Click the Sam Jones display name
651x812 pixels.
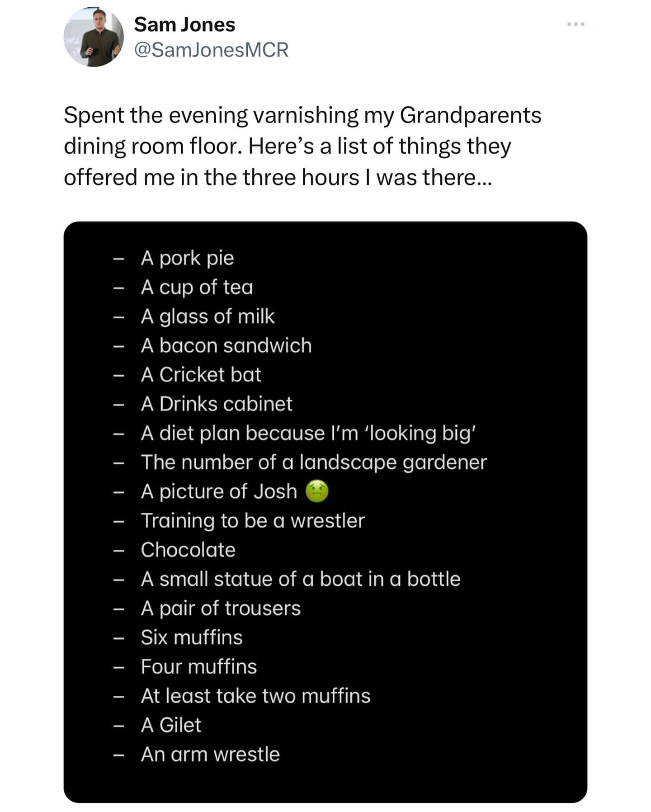[184, 25]
